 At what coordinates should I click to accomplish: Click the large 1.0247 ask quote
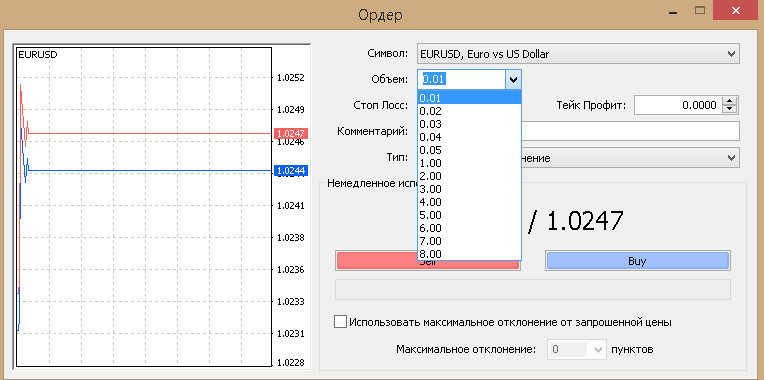tap(585, 221)
